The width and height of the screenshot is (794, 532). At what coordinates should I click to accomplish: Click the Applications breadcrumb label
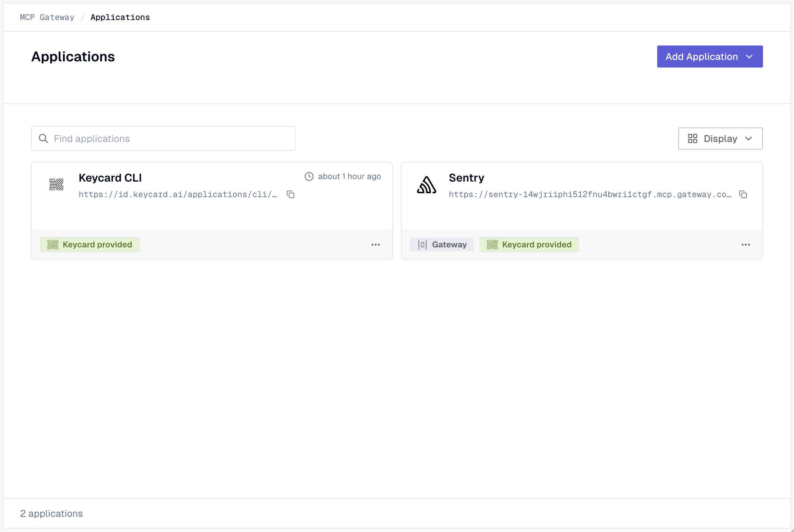120,17
